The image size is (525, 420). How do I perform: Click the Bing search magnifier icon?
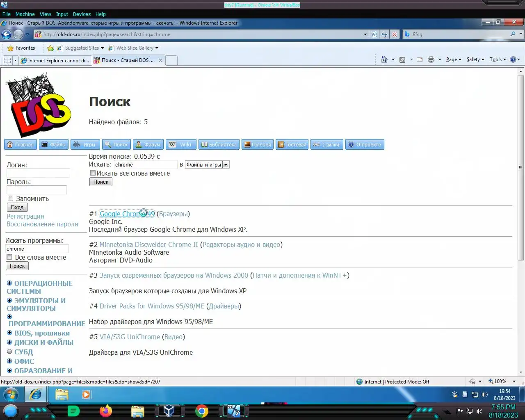click(x=513, y=34)
